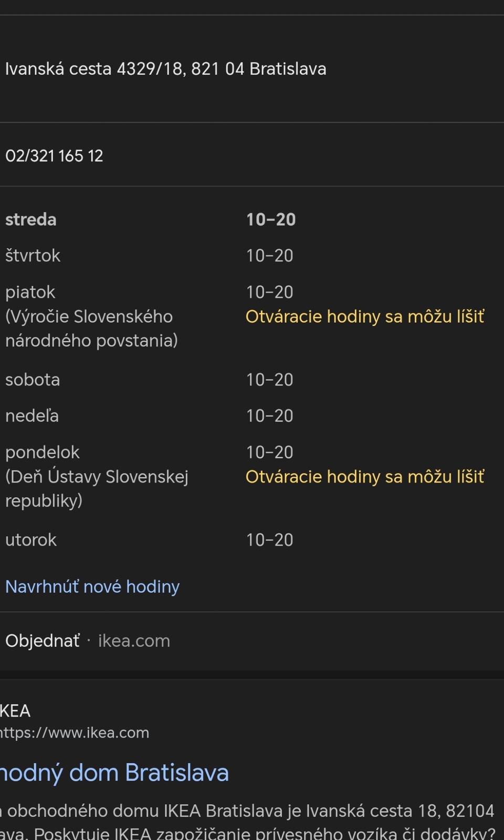Image resolution: width=504 pixels, height=840 pixels.
Task: Tap the result snippet mentioning Ivanská cesta 18
Action: pos(247,812)
